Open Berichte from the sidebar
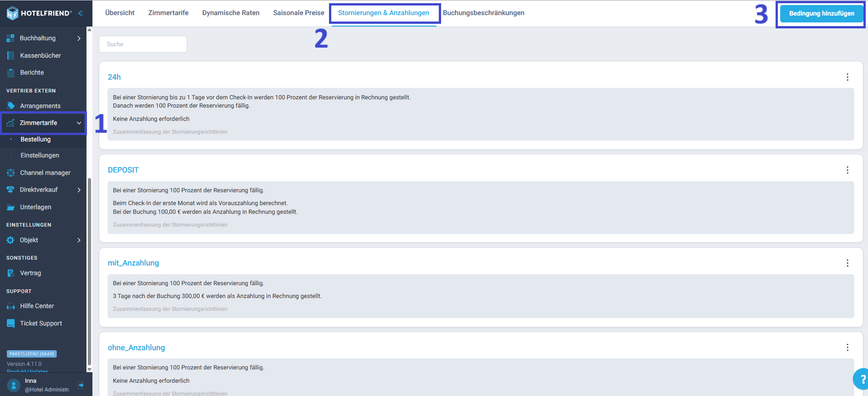This screenshot has width=868, height=396. (32, 72)
